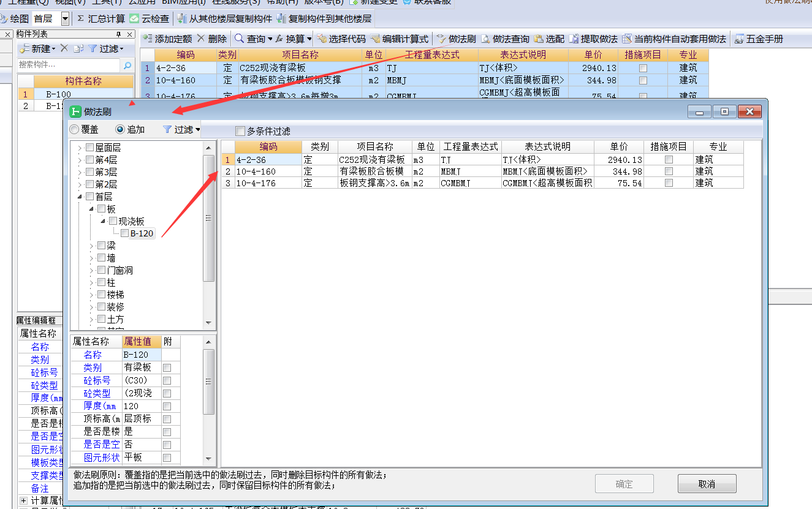Open the 五金手册 hardware manual
The width and height of the screenshot is (812, 509).
coord(759,39)
